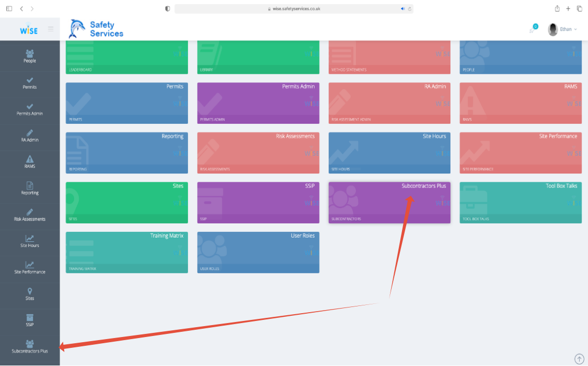Open Permits Admin in the sidebar
This screenshot has width=588, height=366.
pos(30,109)
